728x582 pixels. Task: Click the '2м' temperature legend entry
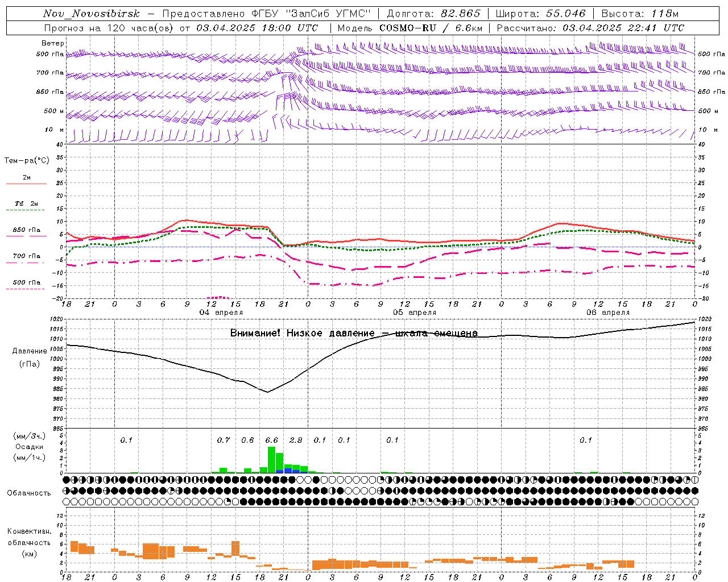[27, 177]
